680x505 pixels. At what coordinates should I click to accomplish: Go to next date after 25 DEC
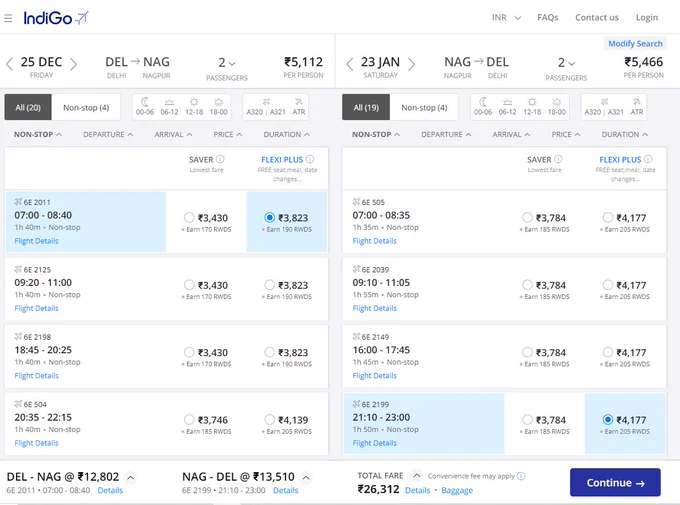tap(73, 64)
